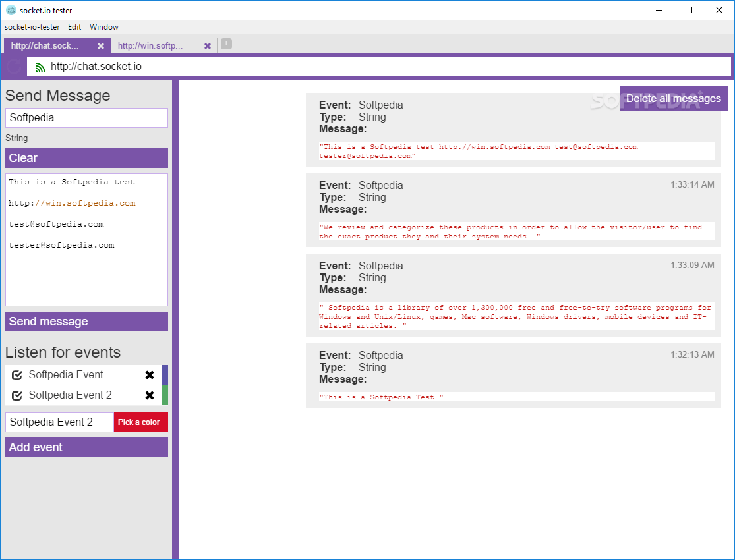Click the Listen for events heading
This screenshot has height=560, width=735.
pyautogui.click(x=63, y=352)
